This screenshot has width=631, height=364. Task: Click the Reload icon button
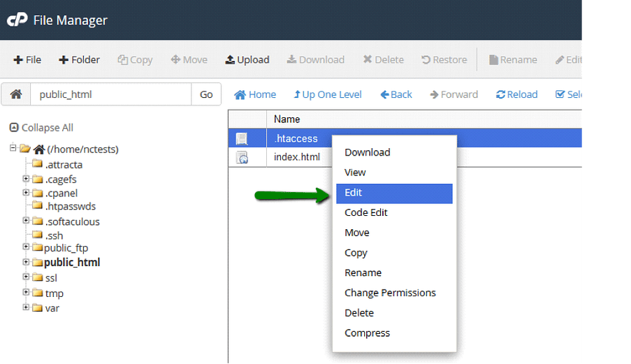click(x=500, y=94)
